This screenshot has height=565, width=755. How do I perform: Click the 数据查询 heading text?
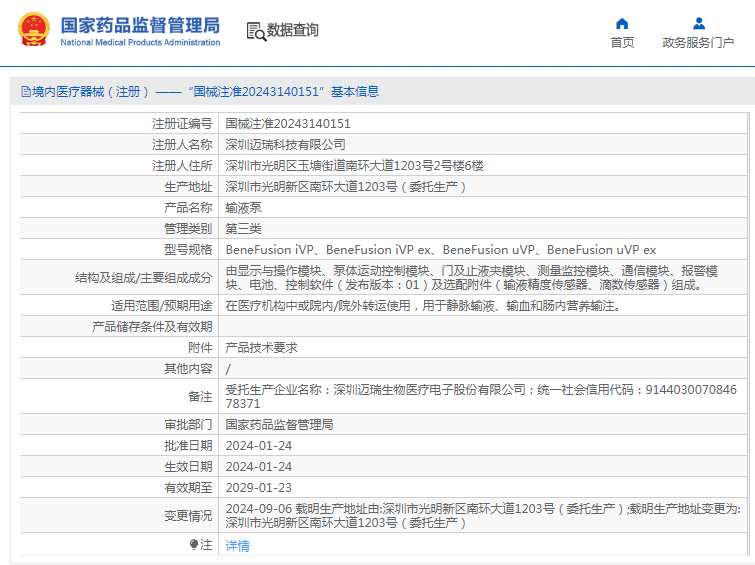click(x=293, y=31)
